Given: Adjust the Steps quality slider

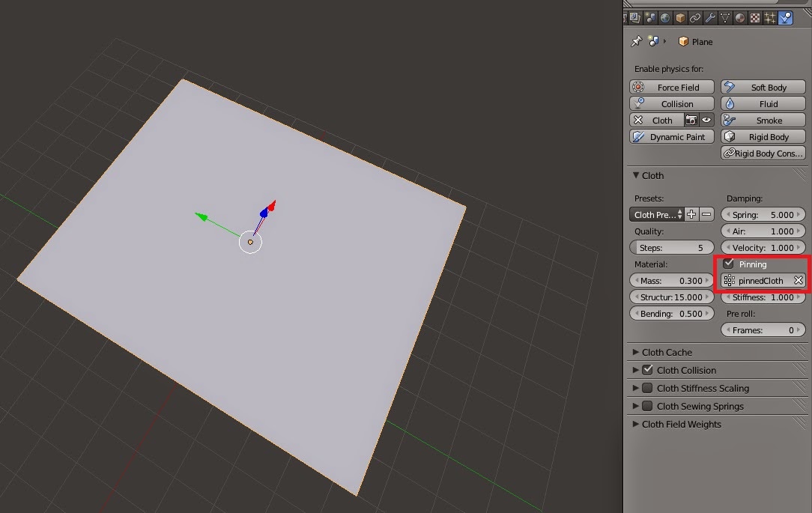Looking at the screenshot, I should point(672,247).
